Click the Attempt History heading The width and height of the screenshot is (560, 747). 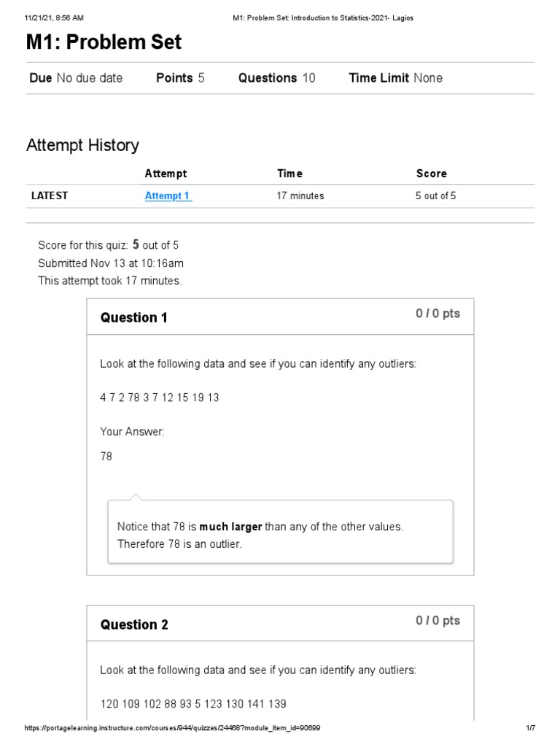tap(82, 145)
